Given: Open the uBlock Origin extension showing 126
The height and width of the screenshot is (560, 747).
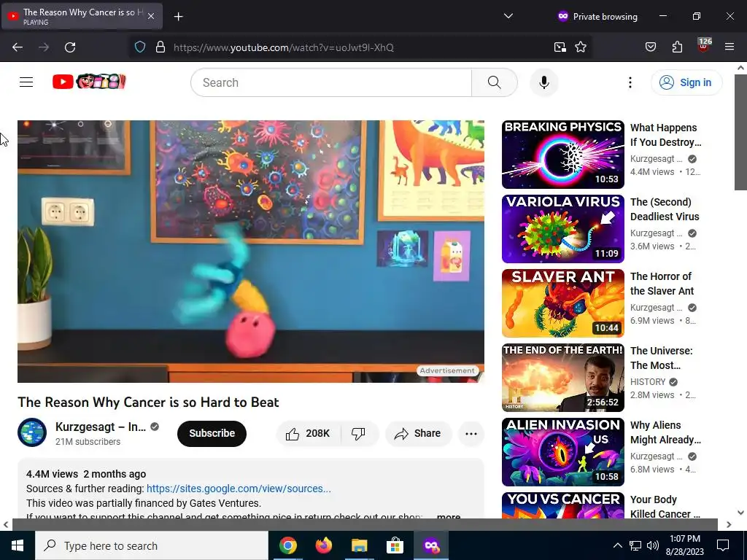Looking at the screenshot, I should pos(703,46).
